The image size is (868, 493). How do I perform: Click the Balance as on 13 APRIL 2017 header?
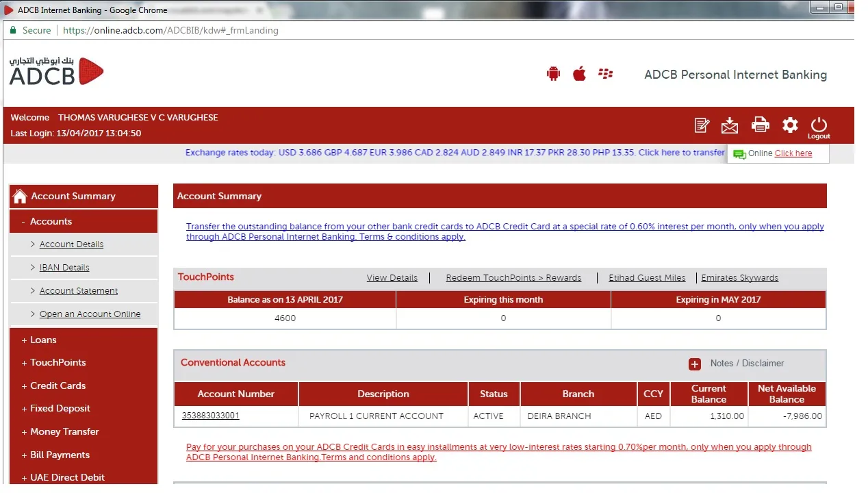click(285, 300)
